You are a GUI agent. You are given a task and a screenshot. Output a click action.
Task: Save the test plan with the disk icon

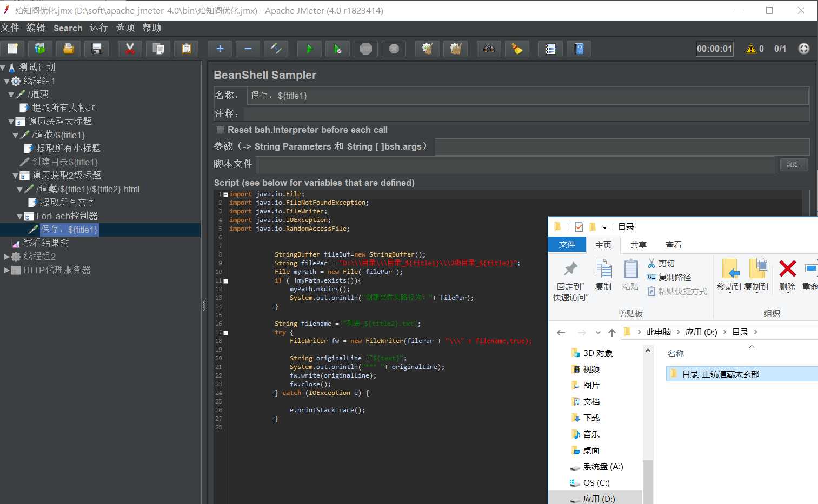point(97,49)
